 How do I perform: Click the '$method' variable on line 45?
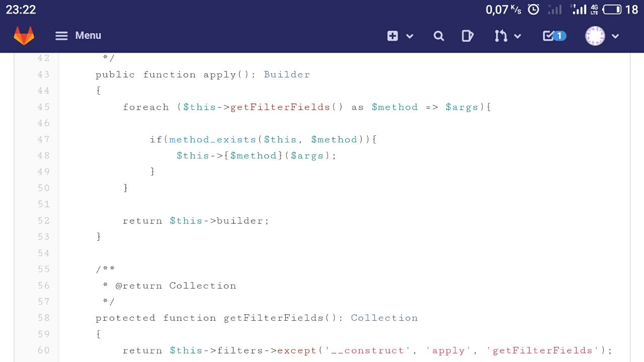(x=394, y=107)
